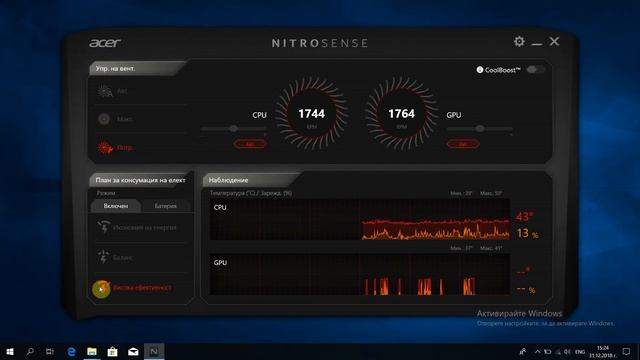The width and height of the screenshot is (640, 360).
Task: Select the Balanced power plan icon
Action: [103, 257]
